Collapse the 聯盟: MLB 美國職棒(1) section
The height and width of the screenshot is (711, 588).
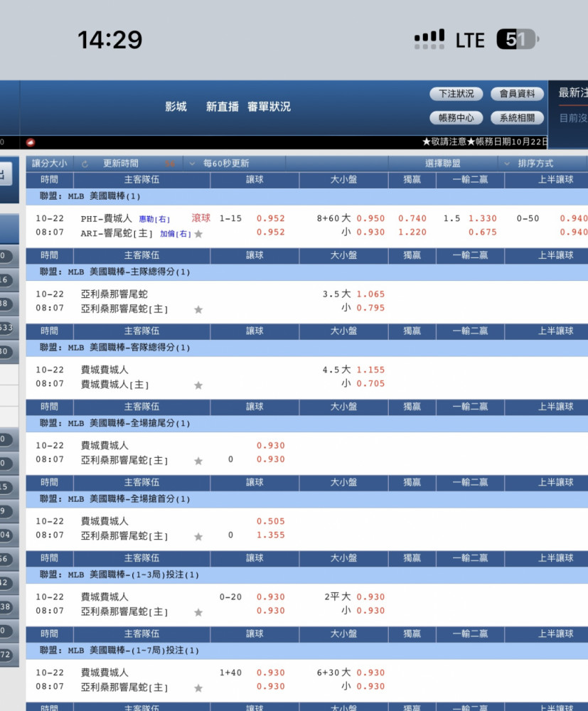point(307,196)
